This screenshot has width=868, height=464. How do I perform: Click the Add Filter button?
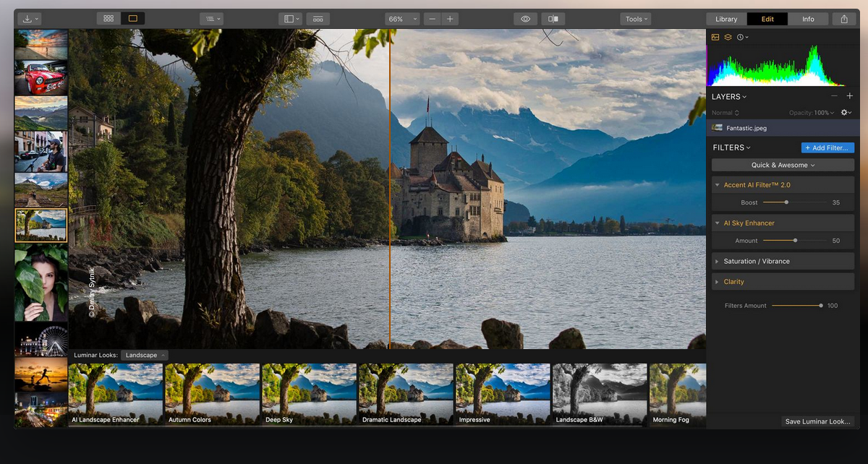tap(827, 147)
